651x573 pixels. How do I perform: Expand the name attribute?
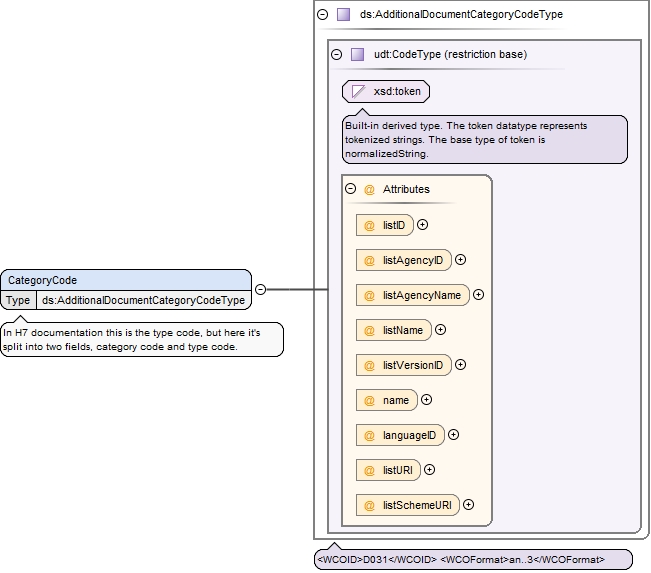point(426,399)
